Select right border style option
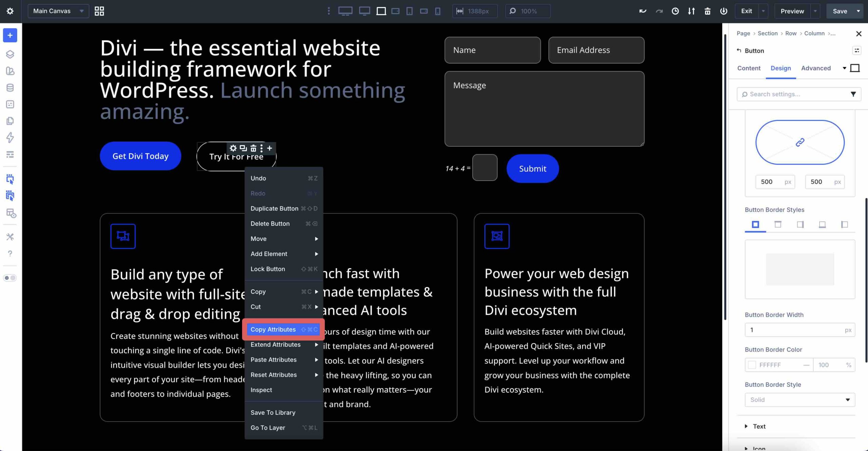Screen dimensions: 868x451 click(800, 225)
